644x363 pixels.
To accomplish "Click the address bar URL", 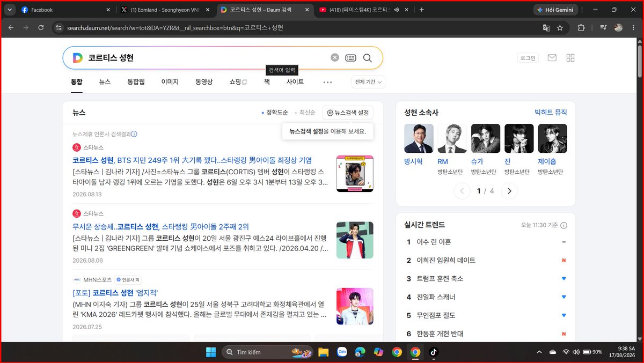I will tap(175, 28).
